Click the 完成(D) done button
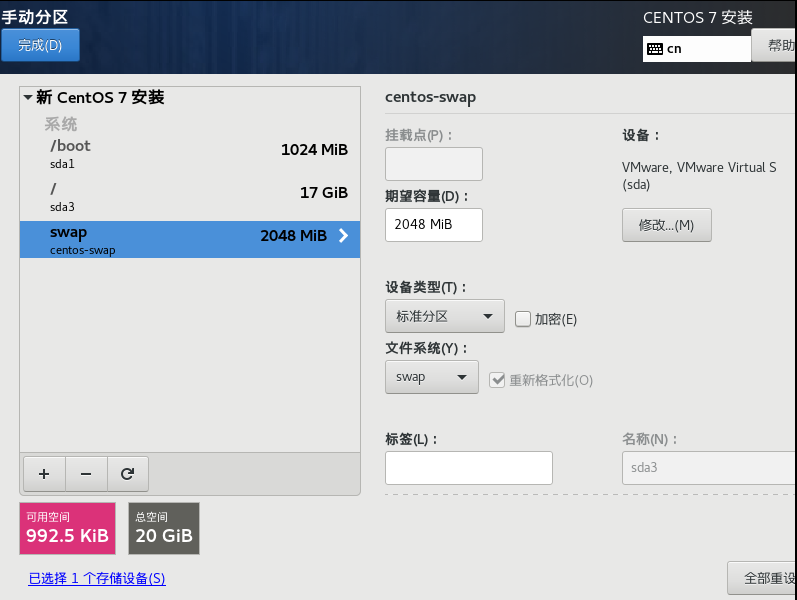Viewport: 797px width, 600px height. (40, 45)
